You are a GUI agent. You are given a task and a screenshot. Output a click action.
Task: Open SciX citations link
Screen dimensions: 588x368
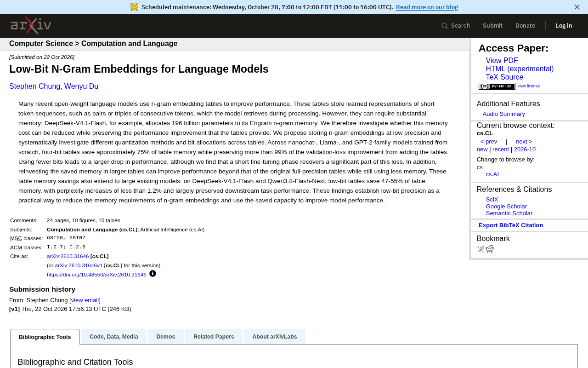(x=492, y=200)
